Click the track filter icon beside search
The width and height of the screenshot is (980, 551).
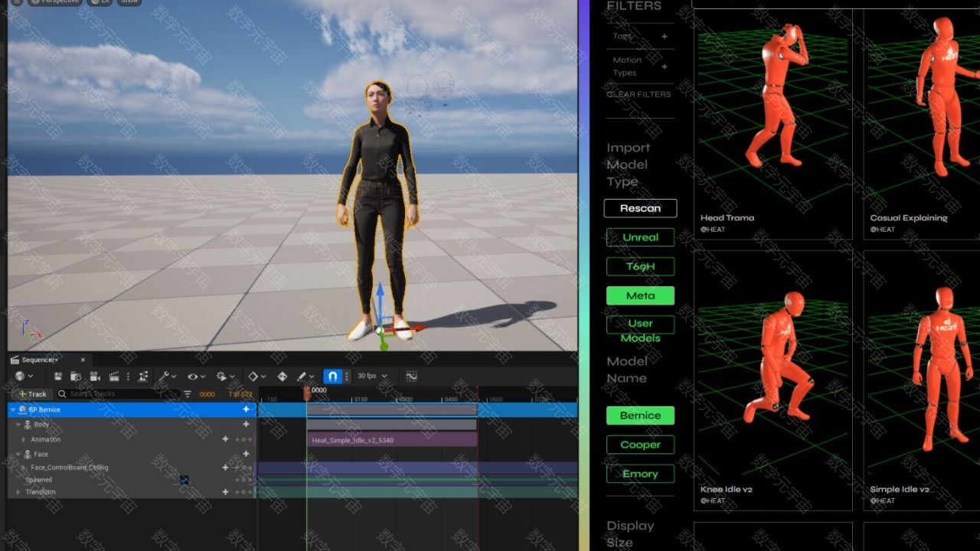tap(188, 394)
